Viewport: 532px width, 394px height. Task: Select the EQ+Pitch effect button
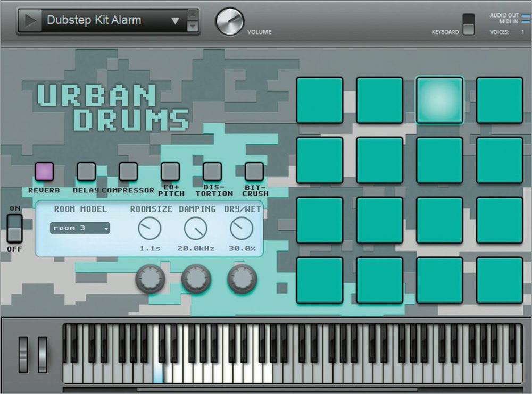[x=170, y=172]
